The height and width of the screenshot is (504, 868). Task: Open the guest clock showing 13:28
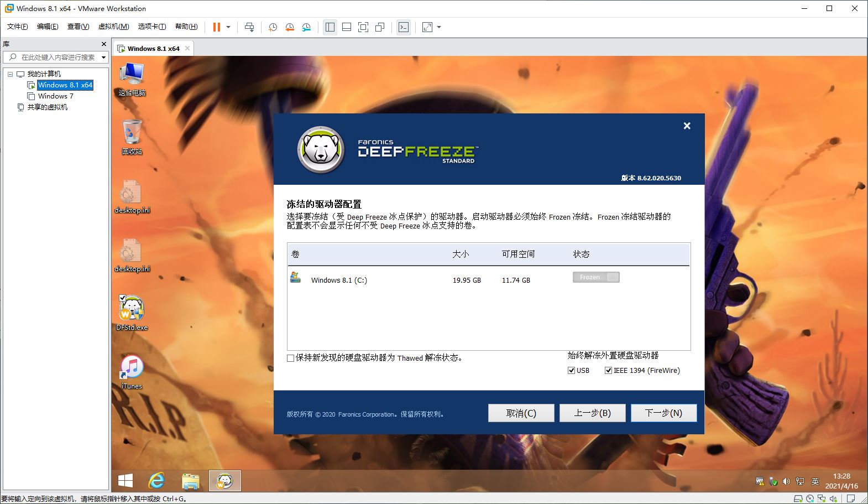[841, 481]
